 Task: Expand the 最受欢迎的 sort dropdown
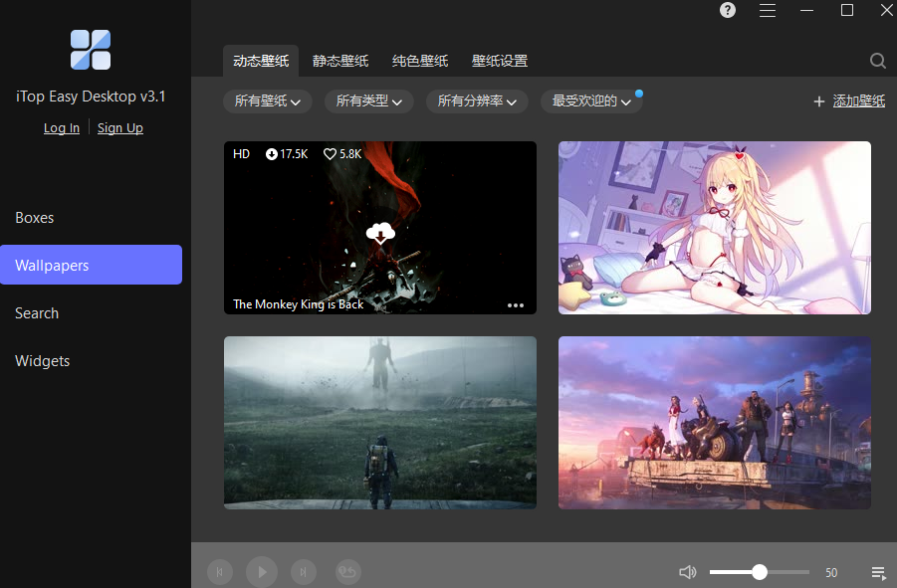[591, 101]
